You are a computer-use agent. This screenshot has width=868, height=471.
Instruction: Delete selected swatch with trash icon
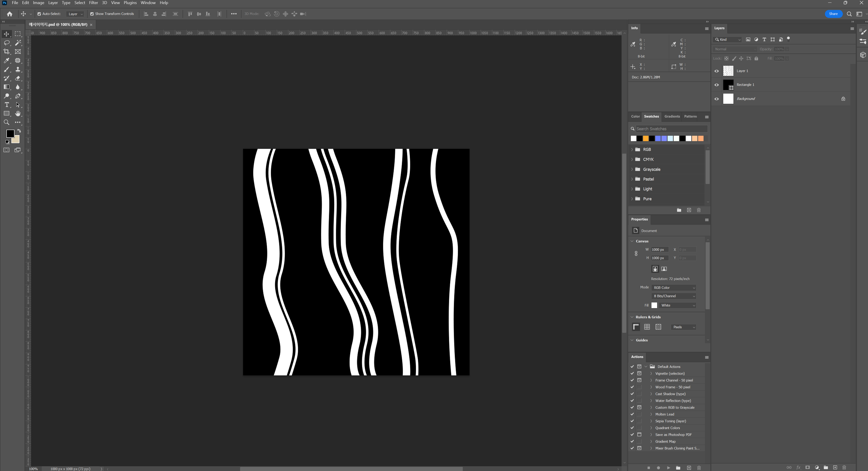coord(699,210)
